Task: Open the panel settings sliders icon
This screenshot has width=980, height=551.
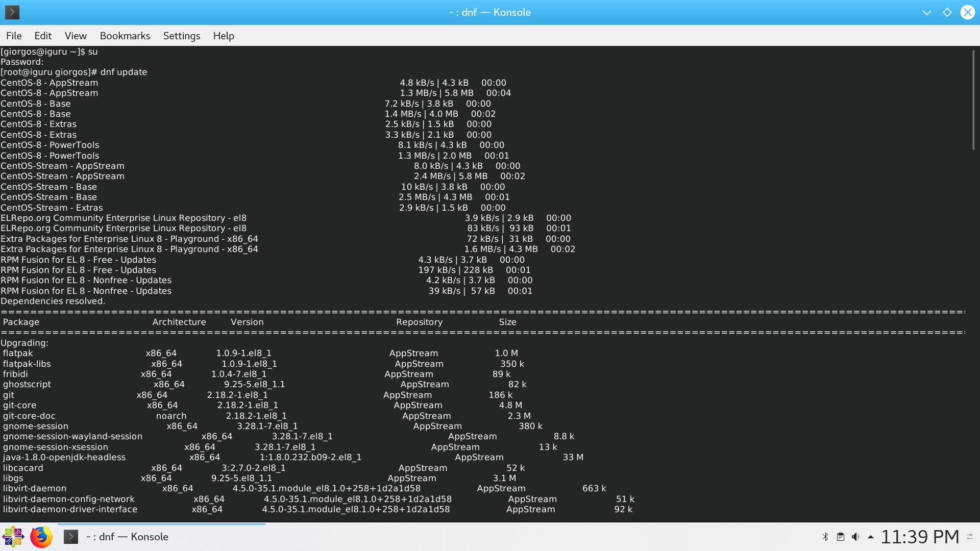Action: [x=970, y=537]
